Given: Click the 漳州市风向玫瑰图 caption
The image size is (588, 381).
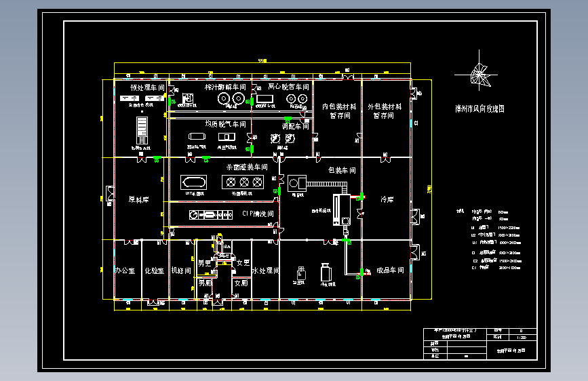Looking at the screenshot, I should click(x=479, y=108).
